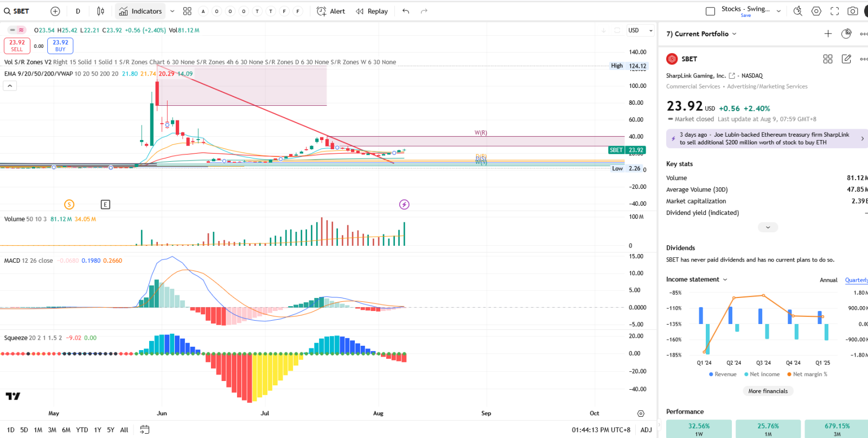Image resolution: width=868 pixels, height=438 pixels.
Task: Click the 23.92 SELL button
Action: [x=17, y=46]
